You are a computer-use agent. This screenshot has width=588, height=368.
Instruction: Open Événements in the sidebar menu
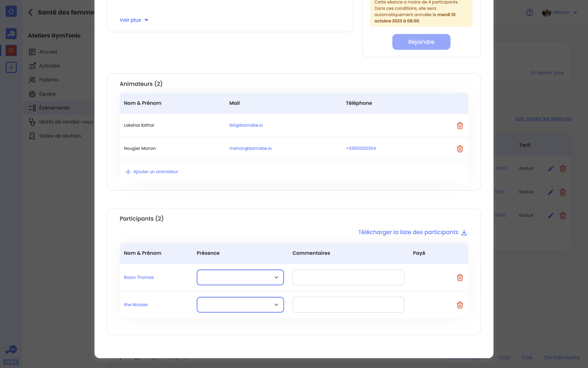(58, 108)
